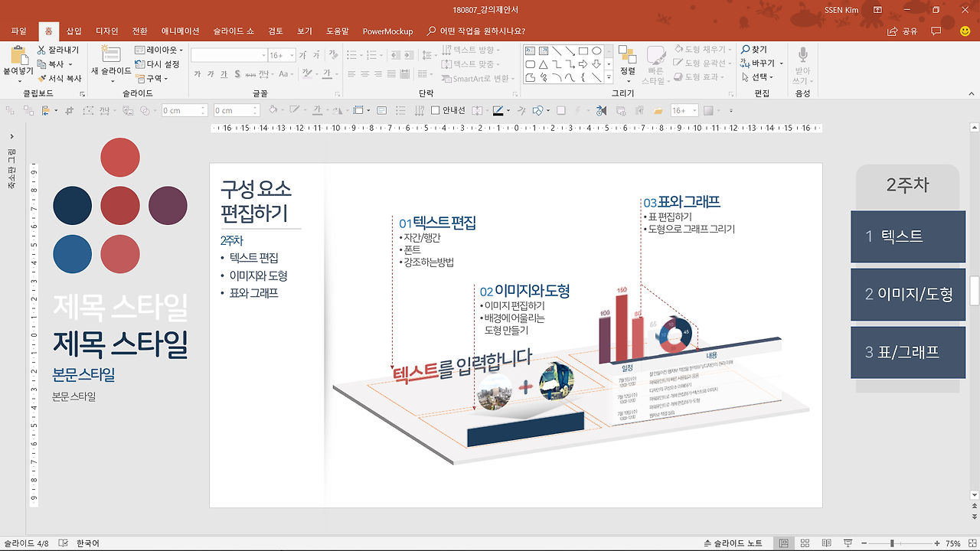The height and width of the screenshot is (551, 980).
Task: Zoom in with the plus button
Action: 937,543
